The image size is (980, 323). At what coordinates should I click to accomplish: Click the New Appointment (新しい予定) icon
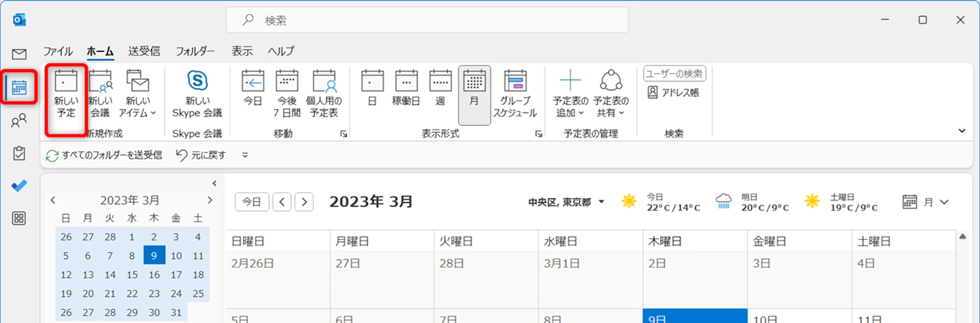coord(66,94)
